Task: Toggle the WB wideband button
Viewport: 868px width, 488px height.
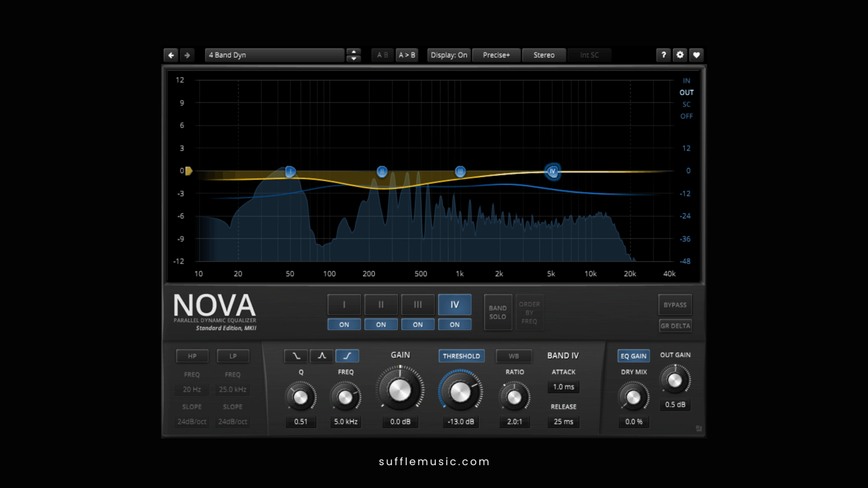Action: 514,356
